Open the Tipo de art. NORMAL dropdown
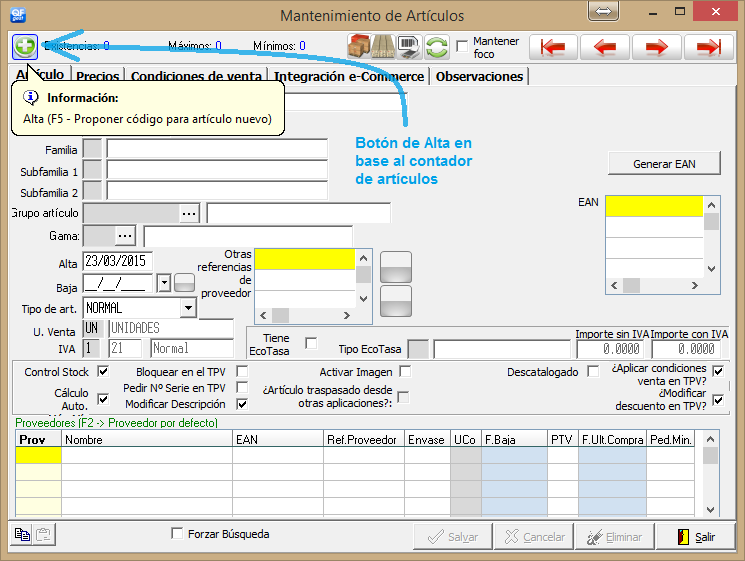745x561 pixels. point(189,308)
